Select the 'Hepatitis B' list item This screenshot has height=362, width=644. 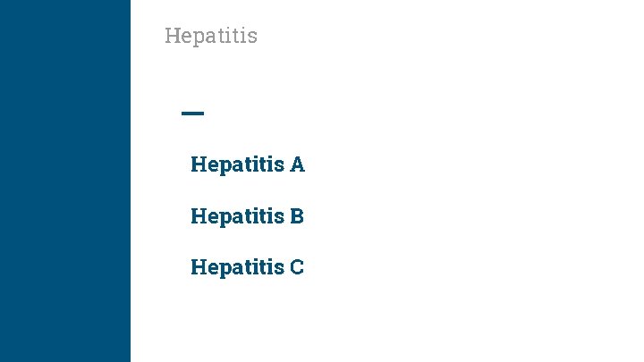click(248, 216)
